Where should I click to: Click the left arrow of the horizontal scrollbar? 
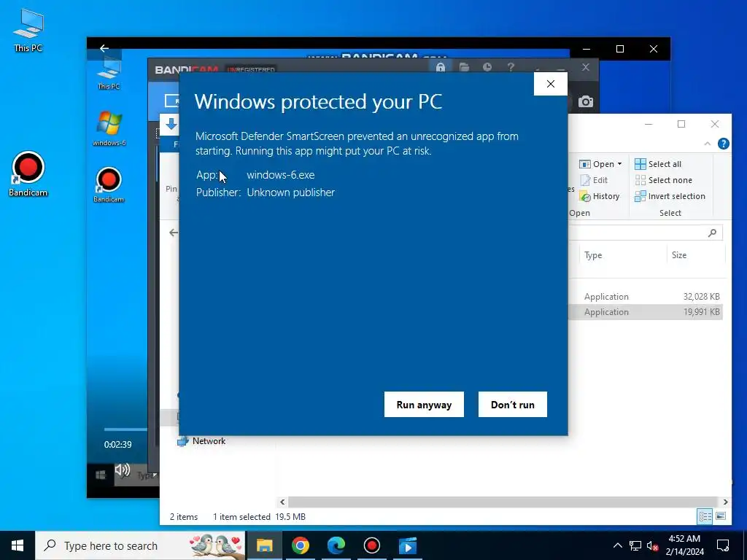[x=282, y=502]
